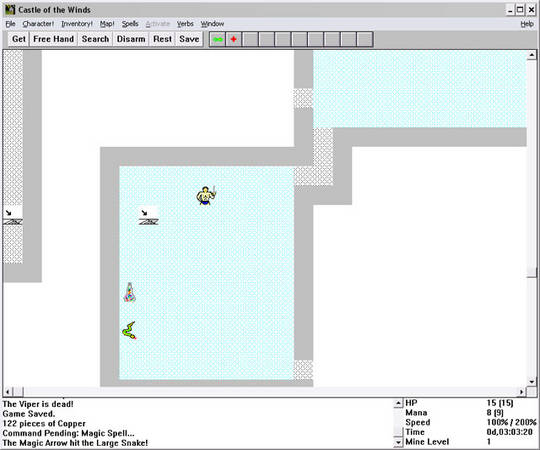This screenshot has width=540, height=450.
Task: Click '122 pieces of Copper' message
Action: [x=44, y=423]
